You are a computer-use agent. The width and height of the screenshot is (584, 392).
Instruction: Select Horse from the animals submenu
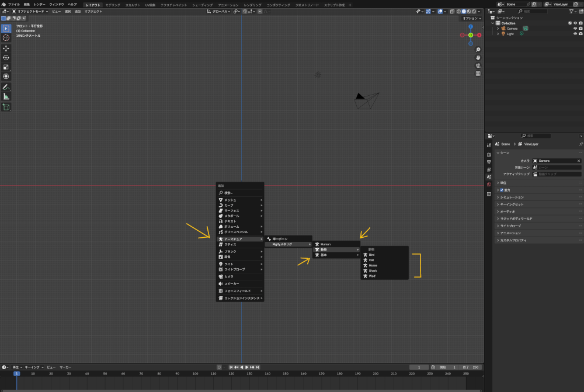373,265
